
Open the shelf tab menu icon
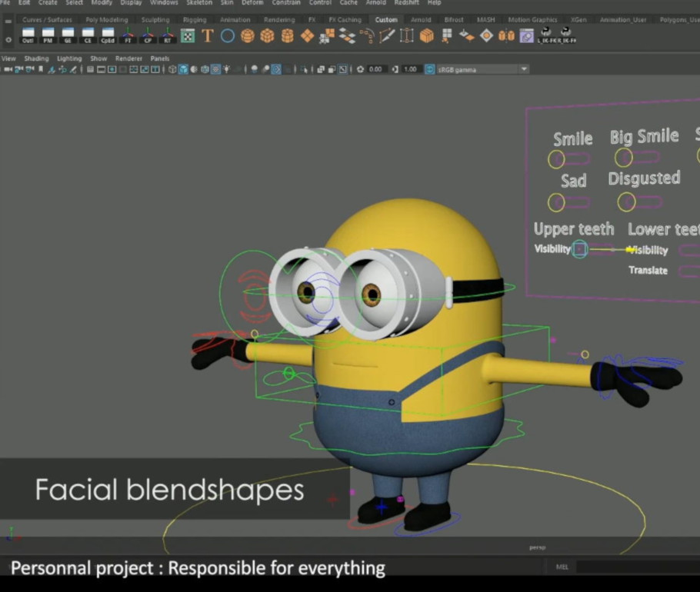[x=8, y=22]
